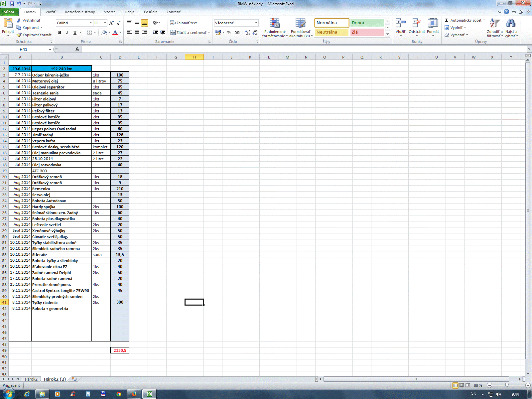Switch to the Hárok2 sheet tab
The image size is (532, 399).
31,379
